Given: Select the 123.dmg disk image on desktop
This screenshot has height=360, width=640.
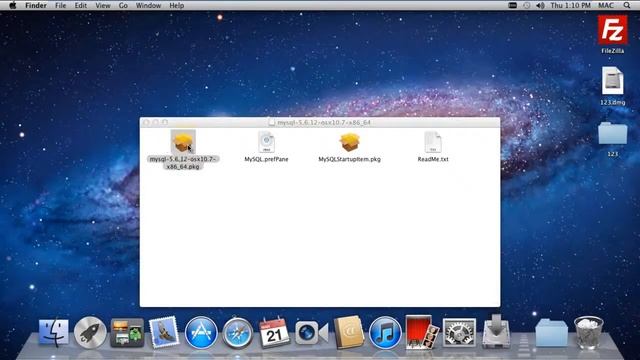Looking at the screenshot, I should [612, 81].
